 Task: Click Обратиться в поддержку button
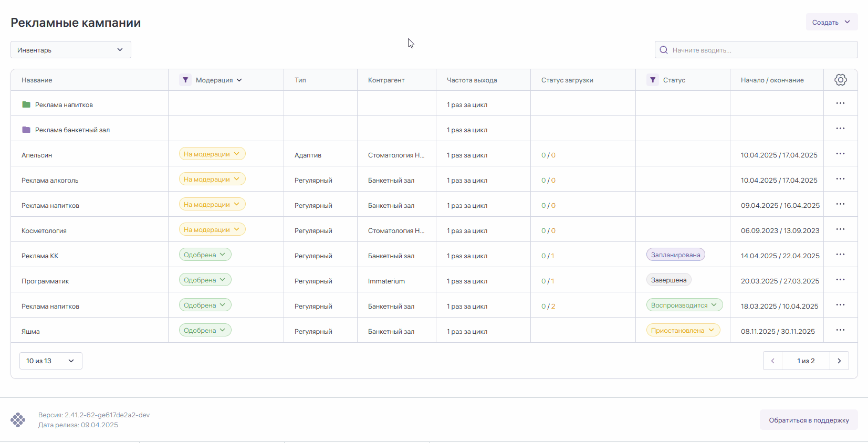[808, 420]
